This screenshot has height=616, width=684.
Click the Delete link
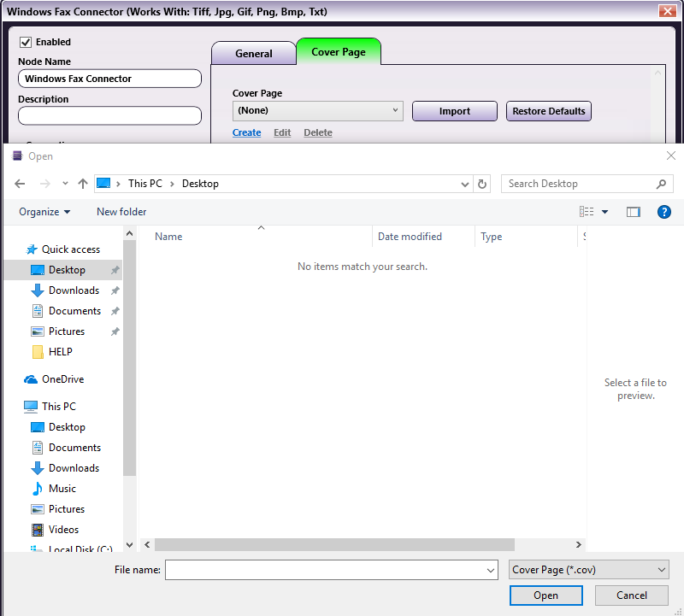click(x=318, y=132)
